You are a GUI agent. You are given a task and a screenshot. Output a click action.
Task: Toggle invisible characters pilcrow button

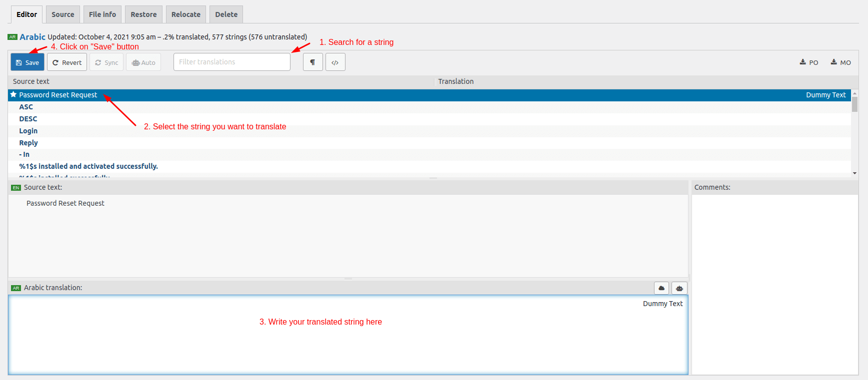tap(312, 62)
